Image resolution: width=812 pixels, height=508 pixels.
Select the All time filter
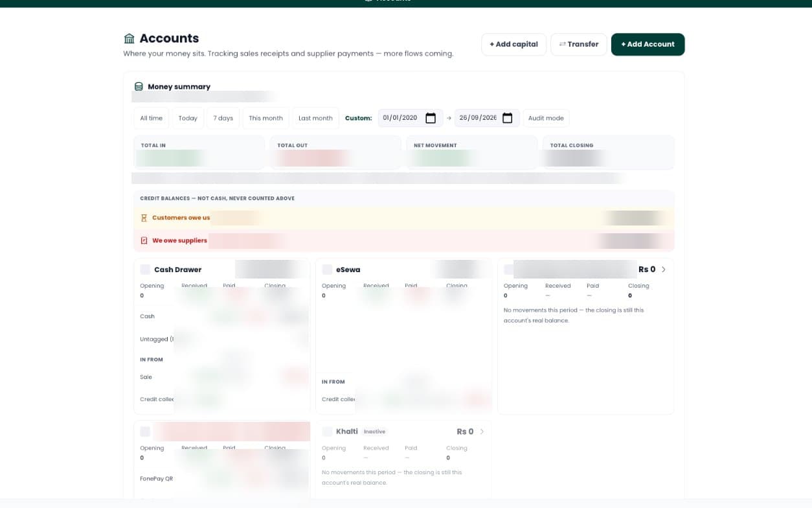(x=152, y=118)
